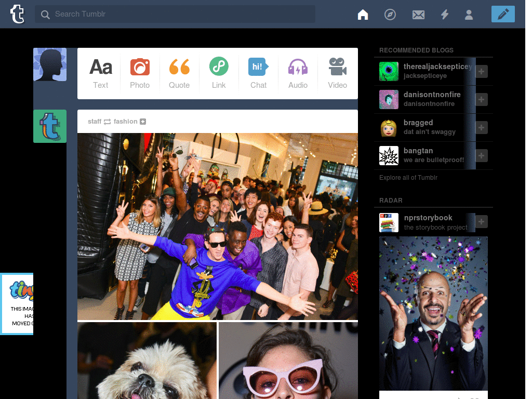The width and height of the screenshot is (532, 399).
Task: Create a new Quote post
Action: click(x=179, y=74)
